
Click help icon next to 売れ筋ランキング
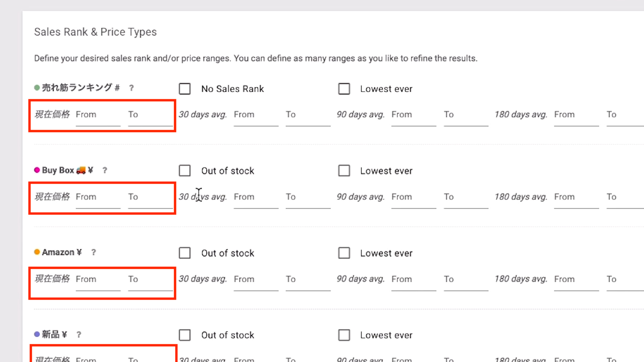click(x=131, y=88)
